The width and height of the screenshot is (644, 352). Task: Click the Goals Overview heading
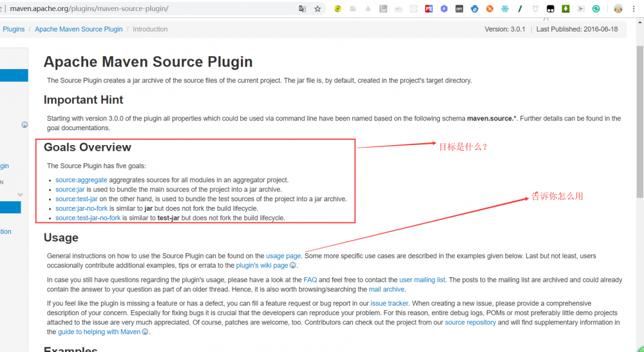[88, 147]
